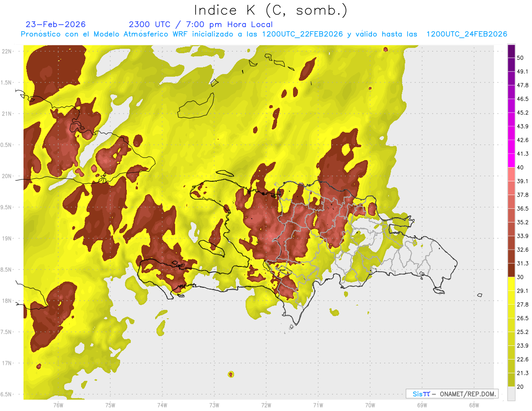Click the "20N" latitude label
This screenshot has height=411, width=532.
(x=6, y=176)
